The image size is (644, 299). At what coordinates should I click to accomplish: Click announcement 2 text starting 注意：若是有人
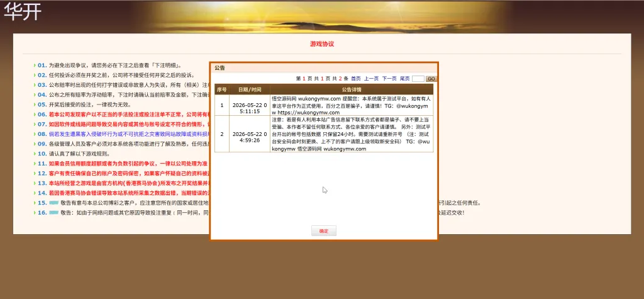pos(352,134)
